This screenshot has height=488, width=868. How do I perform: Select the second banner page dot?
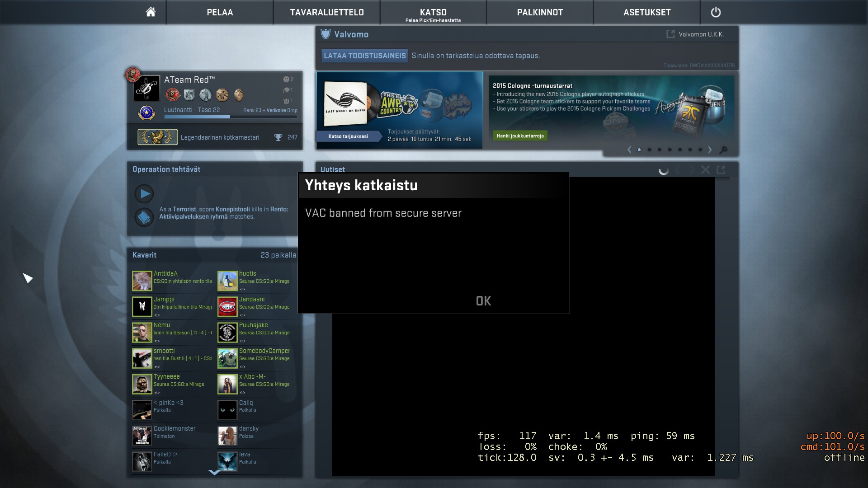(649, 150)
